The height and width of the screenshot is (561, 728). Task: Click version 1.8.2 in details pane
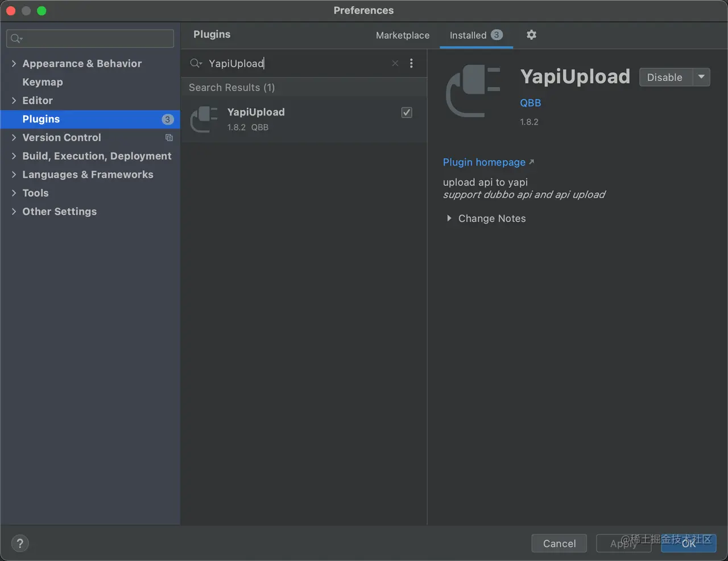pos(529,122)
